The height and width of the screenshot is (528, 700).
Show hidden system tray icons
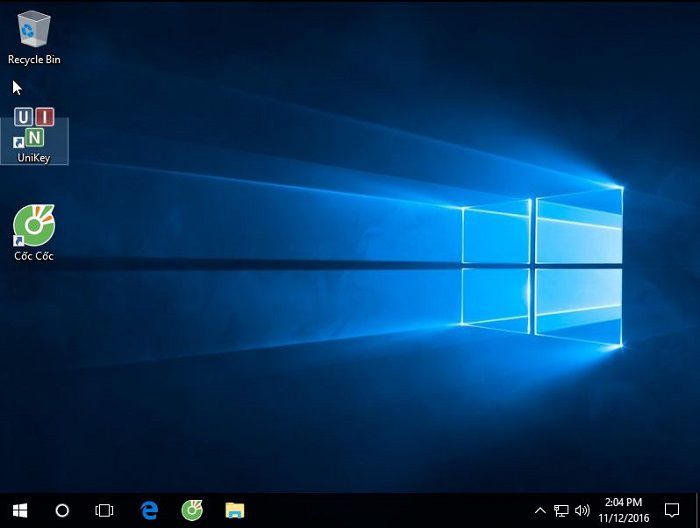tap(540, 511)
